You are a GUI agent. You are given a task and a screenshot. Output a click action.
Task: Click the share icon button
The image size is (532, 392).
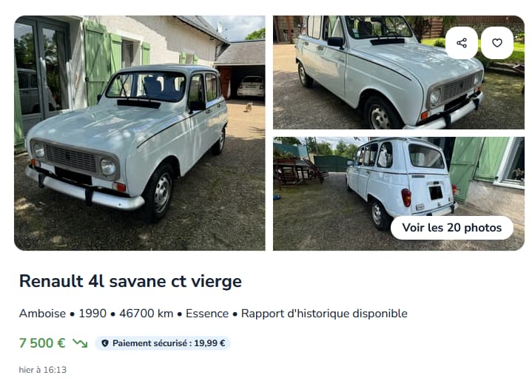tap(462, 43)
